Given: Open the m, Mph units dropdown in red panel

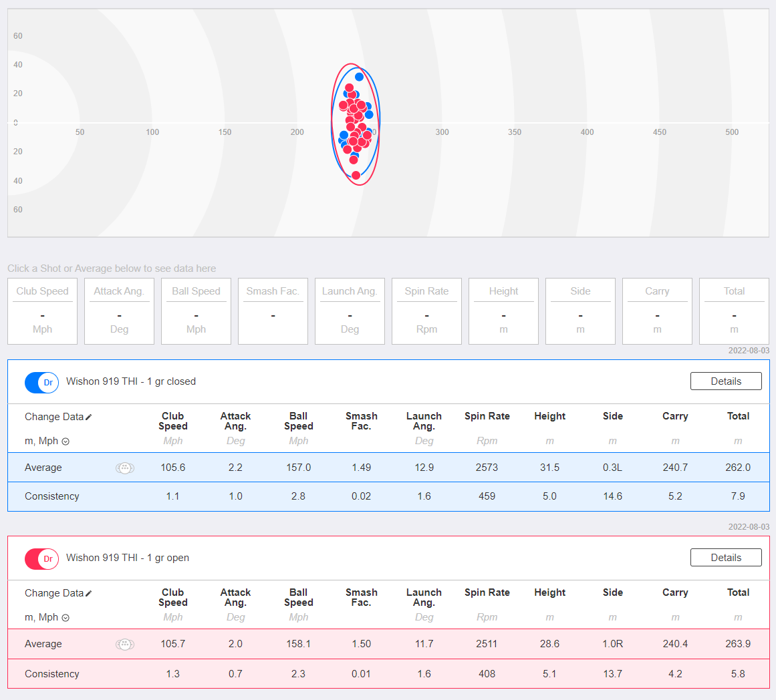Looking at the screenshot, I should [47, 617].
